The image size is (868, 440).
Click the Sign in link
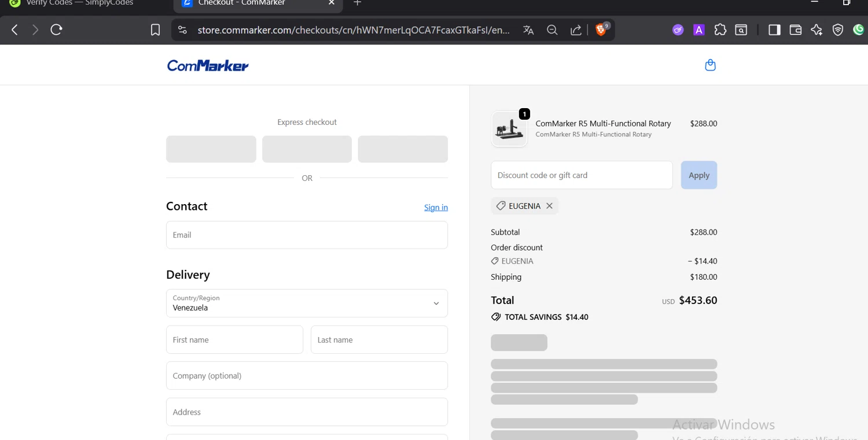[x=436, y=208]
